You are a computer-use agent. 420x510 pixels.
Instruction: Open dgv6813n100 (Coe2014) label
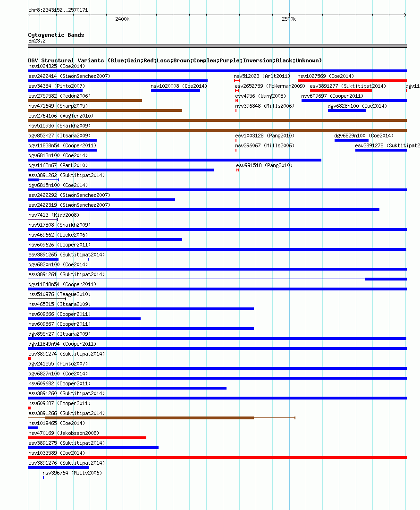[x=58, y=155]
